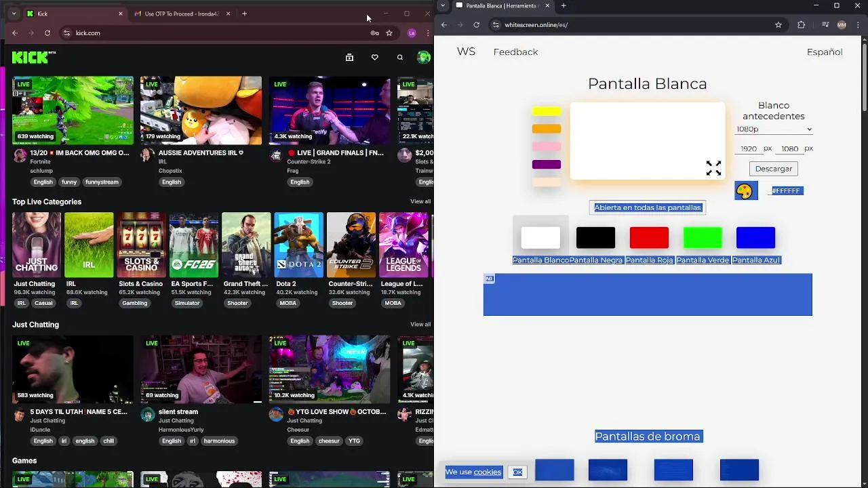Viewport: 868px width, 488px height.
Task: Click the 'funnystream' tag
Action: click(x=102, y=182)
